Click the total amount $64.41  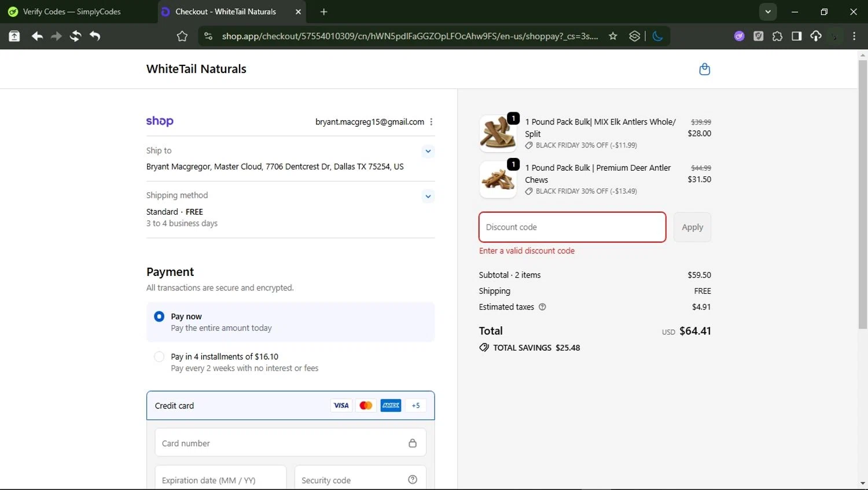click(x=695, y=331)
